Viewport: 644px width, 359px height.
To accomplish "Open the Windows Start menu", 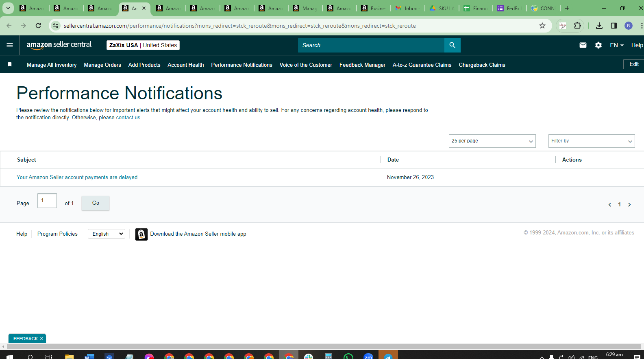I will point(10,357).
